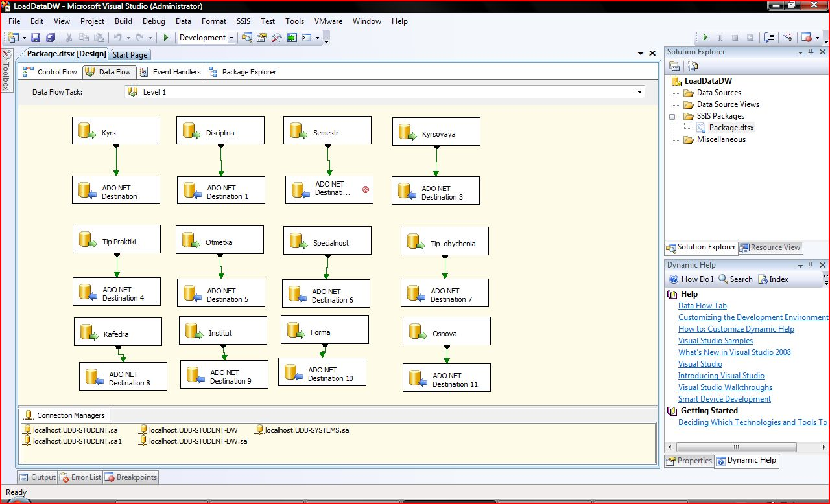The width and height of the screenshot is (830, 504).
Task: Select the Tip Praktiki source component
Action: [117, 239]
